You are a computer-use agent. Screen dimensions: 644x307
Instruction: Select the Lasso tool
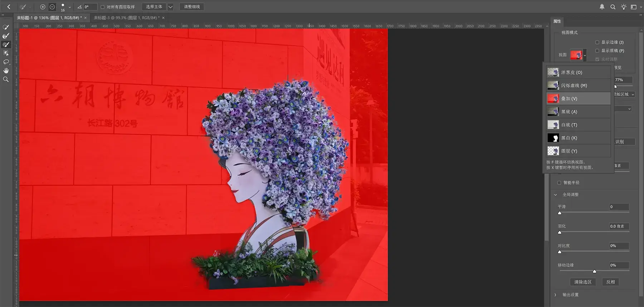6,62
